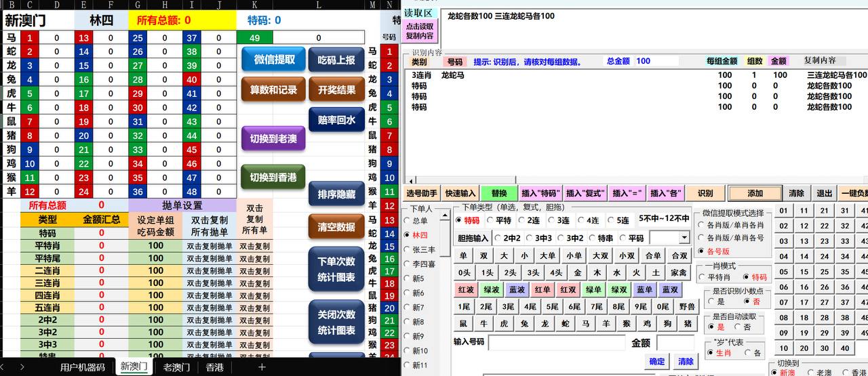Click the 微信提取 button
Screen dimensions: 868x376
(274, 60)
